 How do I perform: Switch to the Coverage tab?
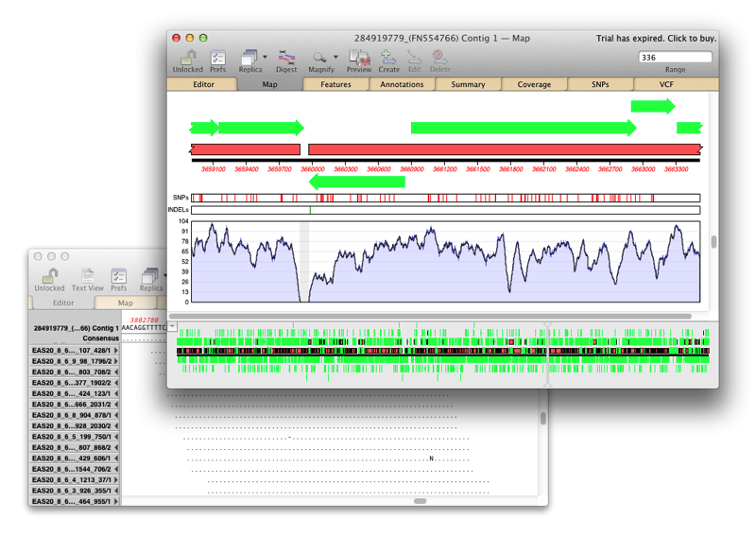(x=534, y=84)
